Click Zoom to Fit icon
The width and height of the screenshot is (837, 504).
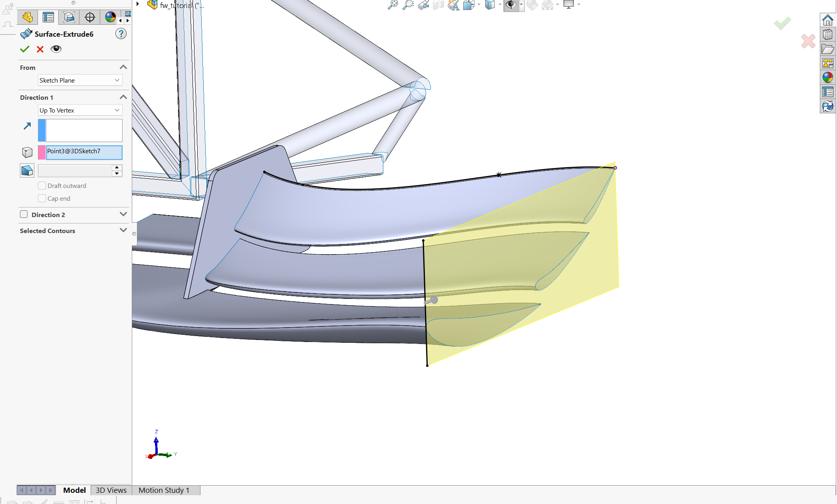coord(393,5)
